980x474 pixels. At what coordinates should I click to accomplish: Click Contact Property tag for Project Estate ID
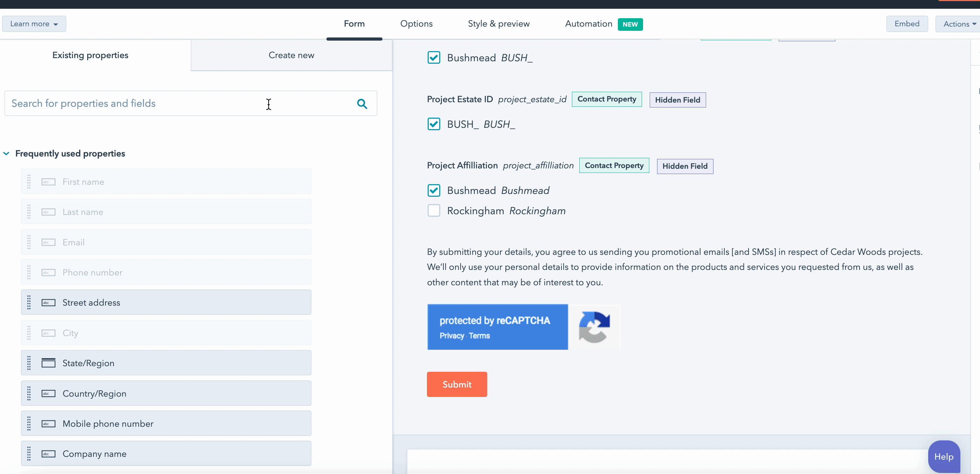click(606, 99)
